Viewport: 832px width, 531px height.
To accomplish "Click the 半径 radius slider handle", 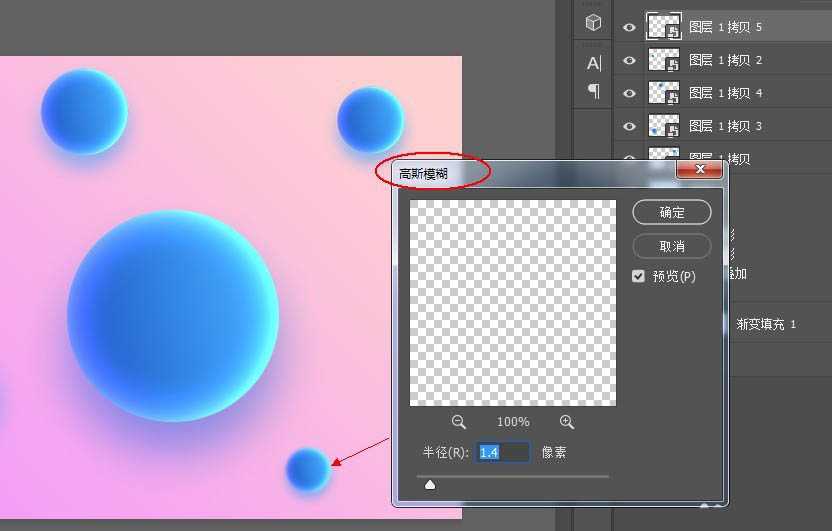I will pos(430,485).
